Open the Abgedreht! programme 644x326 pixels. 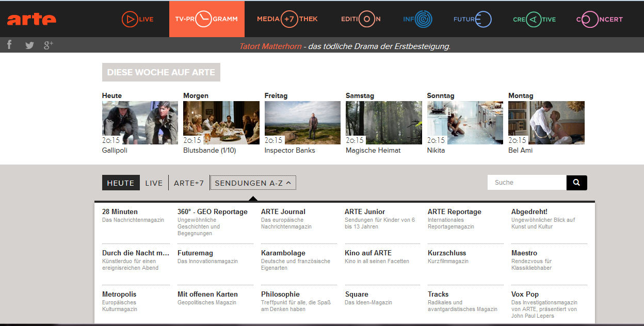pyautogui.click(x=529, y=211)
